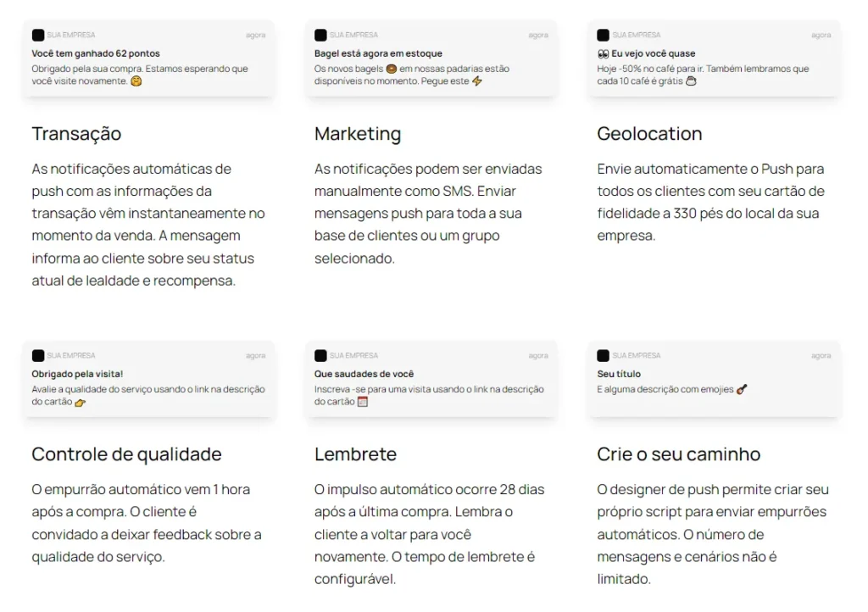Open the 'Você tem ganhado 62 pontos' notification
The image size is (868, 612).
coord(149,58)
